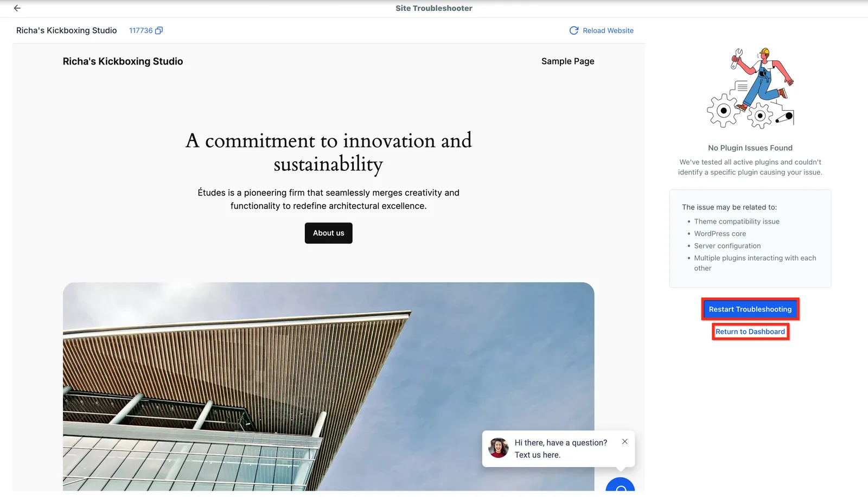
Task: Click the 'commitment to innovation' headline
Action: 328,152
